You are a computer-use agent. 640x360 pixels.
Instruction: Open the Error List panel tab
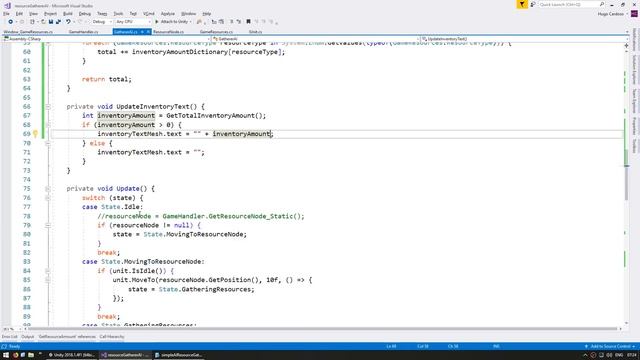coord(9,337)
